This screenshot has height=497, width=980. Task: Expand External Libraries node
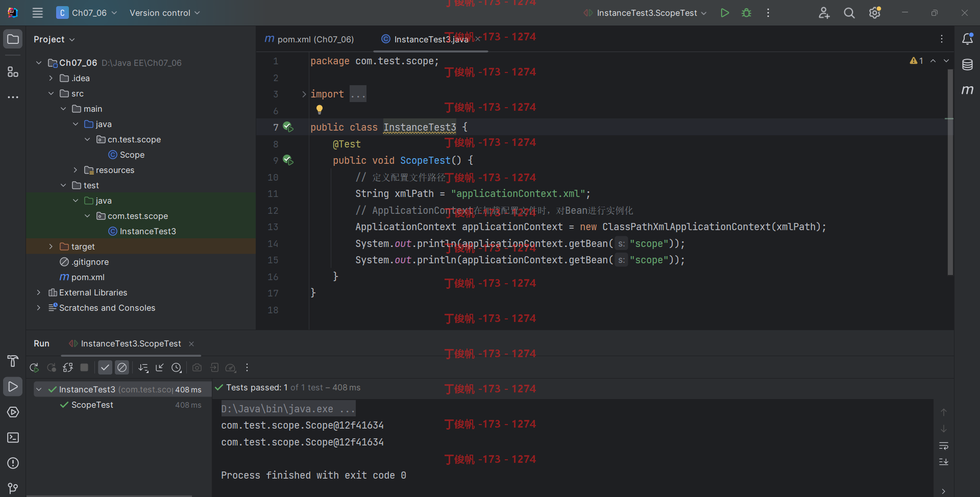(x=39, y=292)
